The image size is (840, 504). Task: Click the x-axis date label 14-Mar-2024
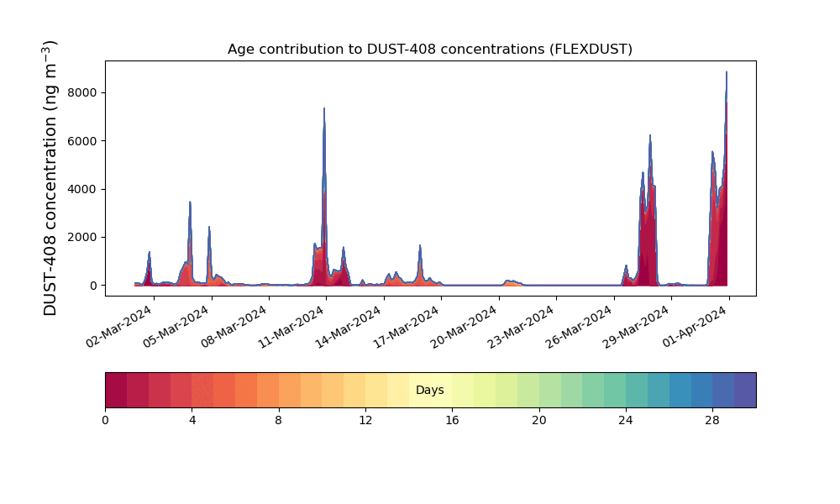(349, 327)
